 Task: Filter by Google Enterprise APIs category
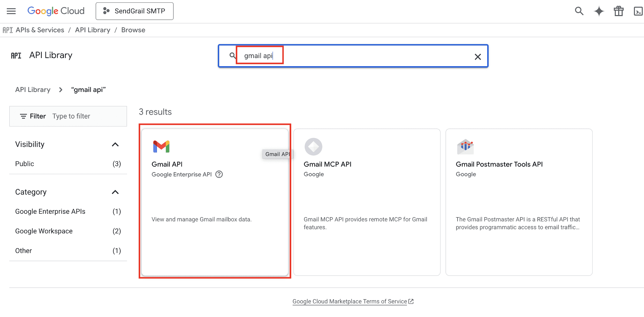pyautogui.click(x=68, y=211)
